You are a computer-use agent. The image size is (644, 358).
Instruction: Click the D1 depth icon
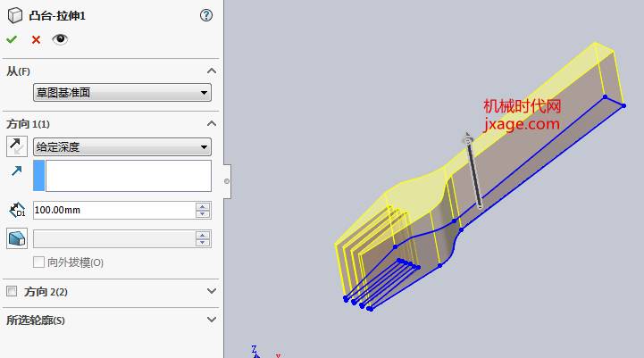17,210
